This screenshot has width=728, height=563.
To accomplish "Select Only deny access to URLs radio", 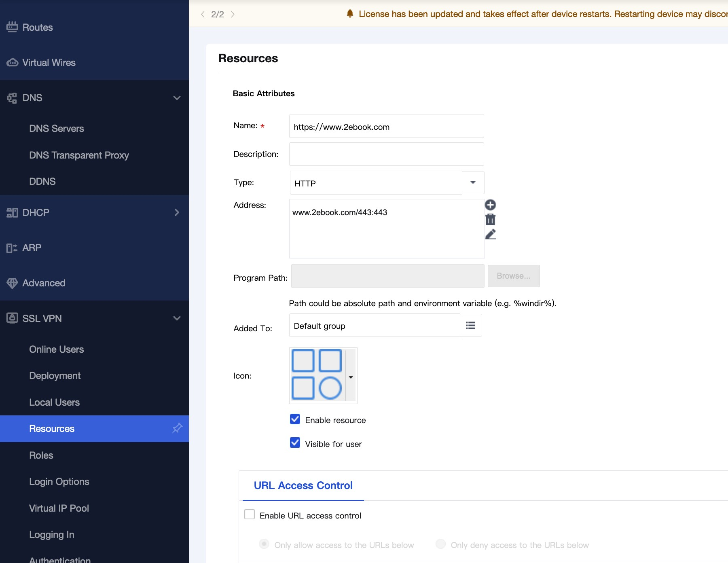I will click(x=440, y=544).
